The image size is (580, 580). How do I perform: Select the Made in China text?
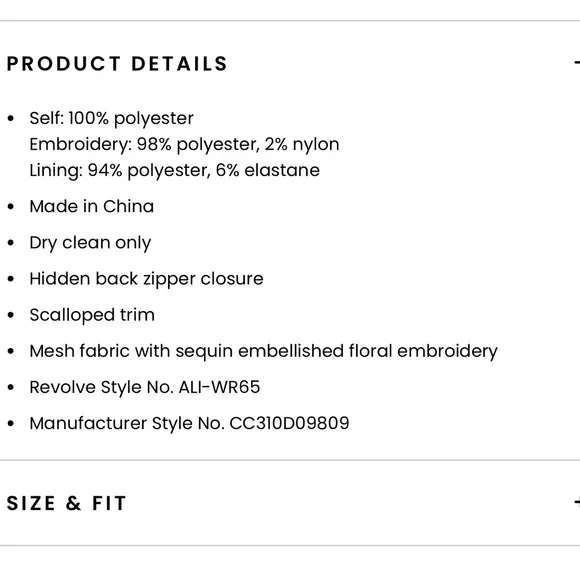(91, 206)
